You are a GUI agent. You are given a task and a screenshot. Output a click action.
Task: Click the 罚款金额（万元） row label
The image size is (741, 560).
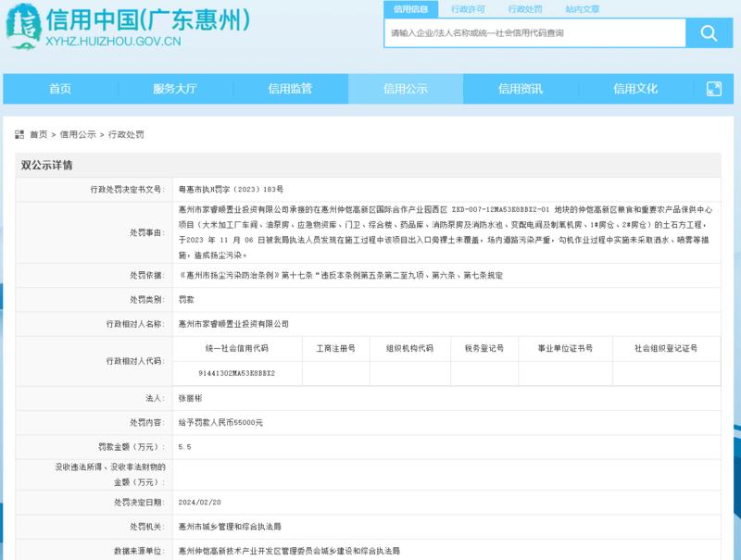(x=132, y=447)
